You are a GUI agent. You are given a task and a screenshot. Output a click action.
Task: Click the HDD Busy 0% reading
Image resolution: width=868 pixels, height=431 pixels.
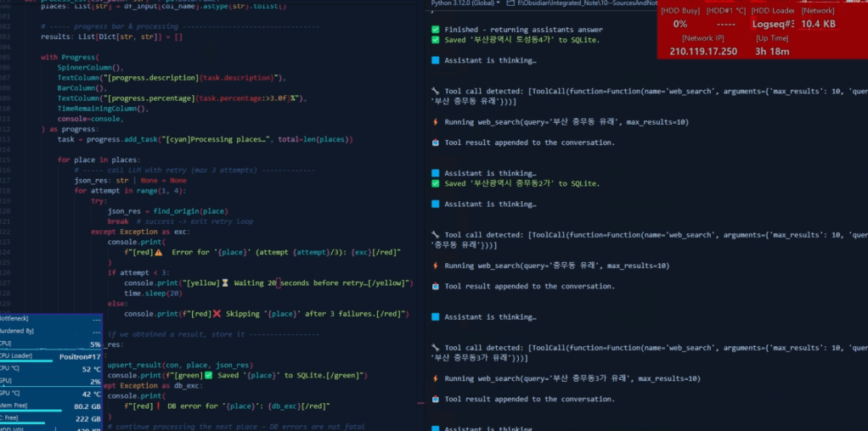[679, 25]
